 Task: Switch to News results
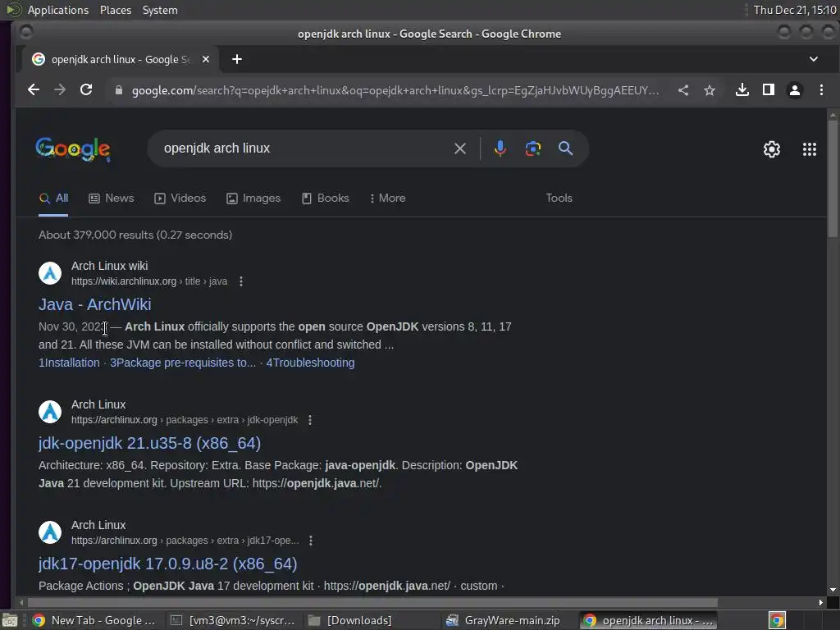tap(111, 199)
